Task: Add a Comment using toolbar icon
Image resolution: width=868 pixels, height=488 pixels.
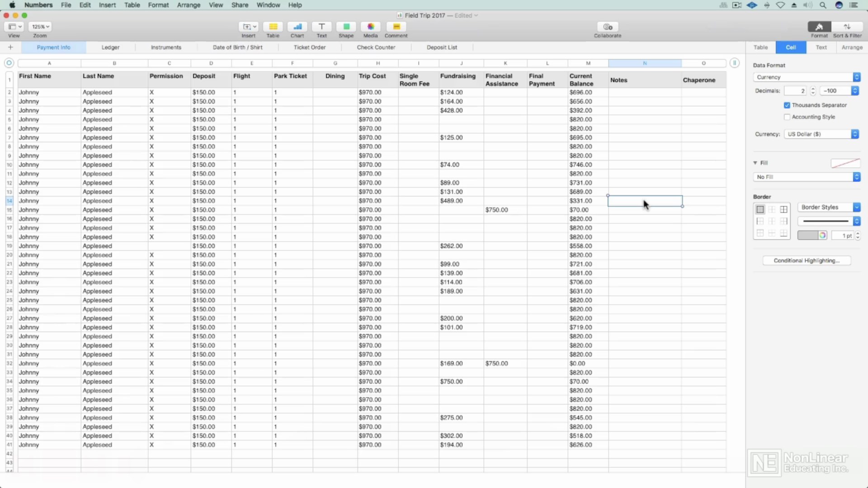Action: click(396, 27)
